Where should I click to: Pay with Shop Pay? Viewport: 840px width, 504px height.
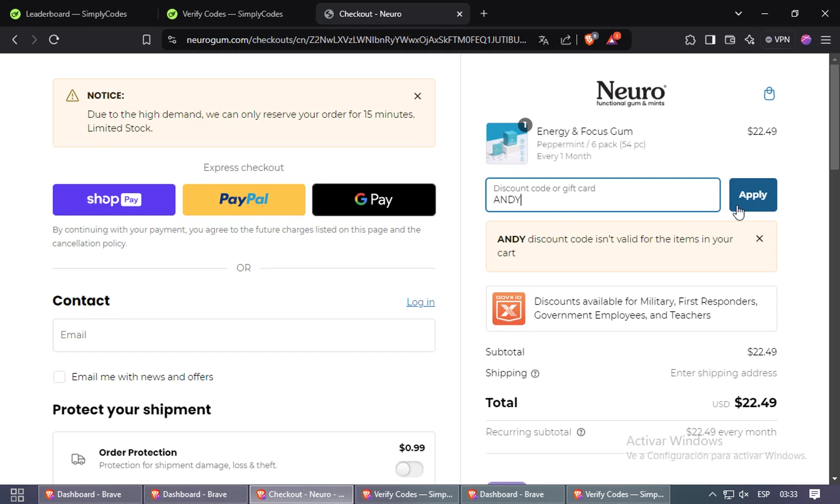tap(114, 200)
